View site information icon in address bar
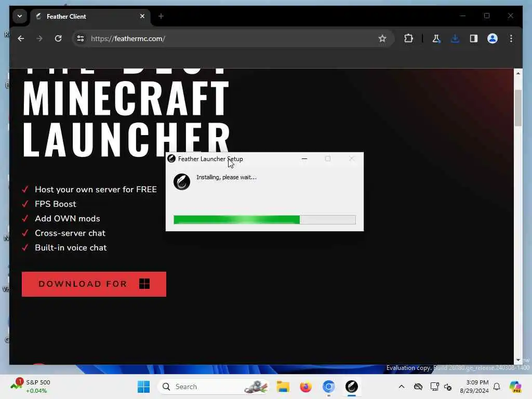The height and width of the screenshot is (399, 532). pos(81,38)
